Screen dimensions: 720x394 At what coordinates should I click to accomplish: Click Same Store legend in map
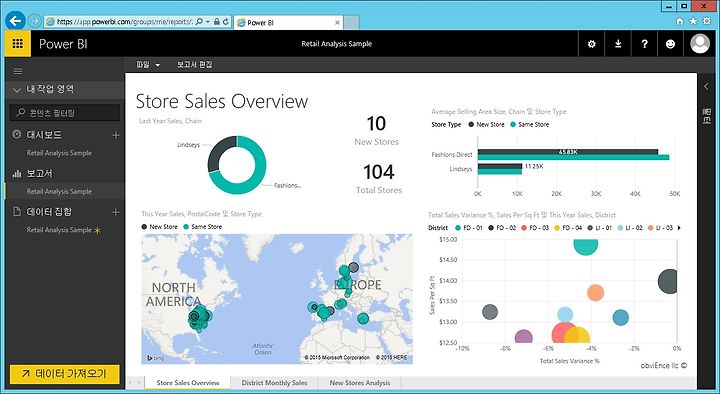click(202, 227)
